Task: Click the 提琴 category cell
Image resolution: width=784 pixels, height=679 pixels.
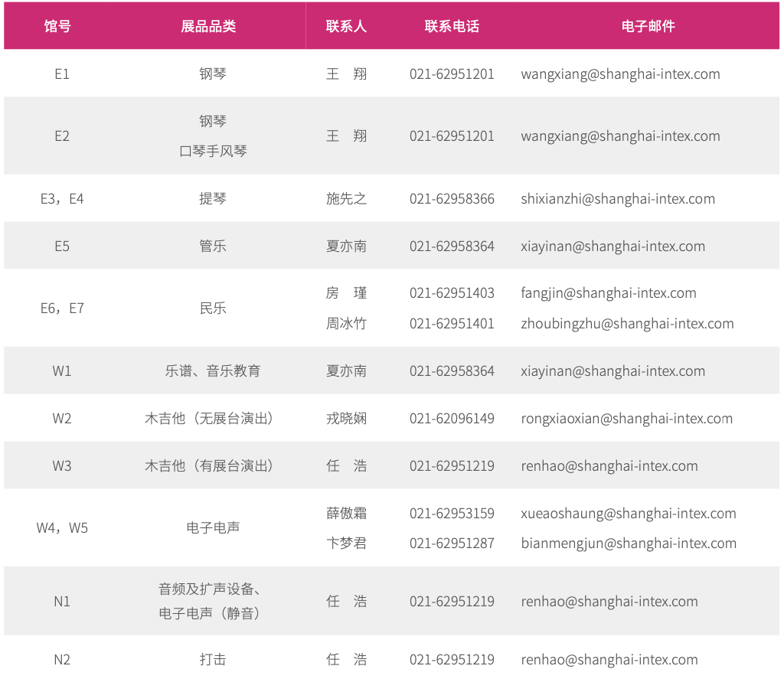Action: coord(213,199)
